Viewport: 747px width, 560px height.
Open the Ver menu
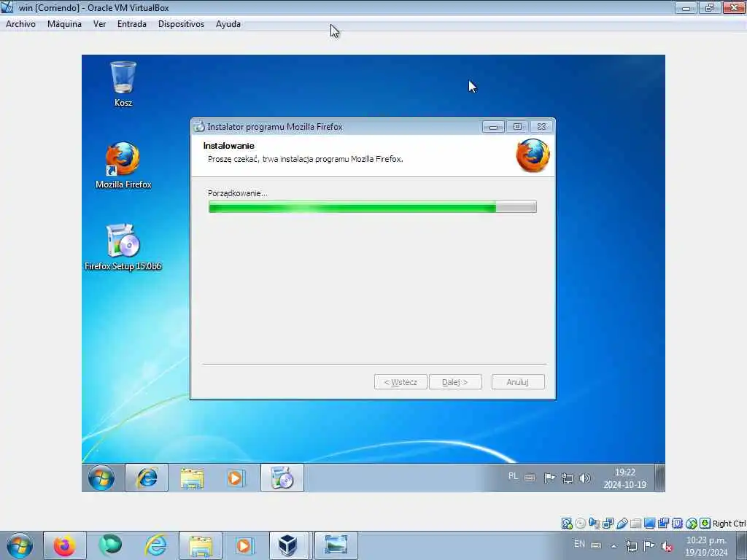(x=99, y=24)
